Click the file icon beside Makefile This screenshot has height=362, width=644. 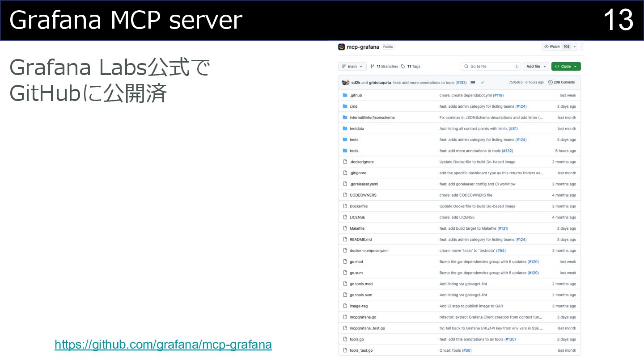point(345,228)
